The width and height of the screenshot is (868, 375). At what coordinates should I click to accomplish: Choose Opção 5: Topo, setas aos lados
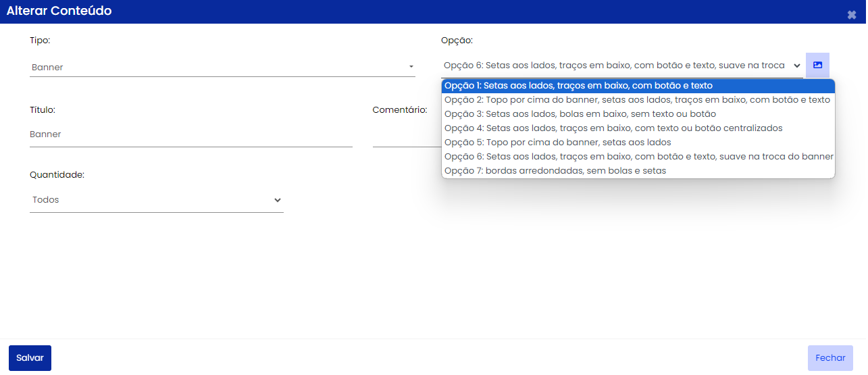click(x=638, y=143)
